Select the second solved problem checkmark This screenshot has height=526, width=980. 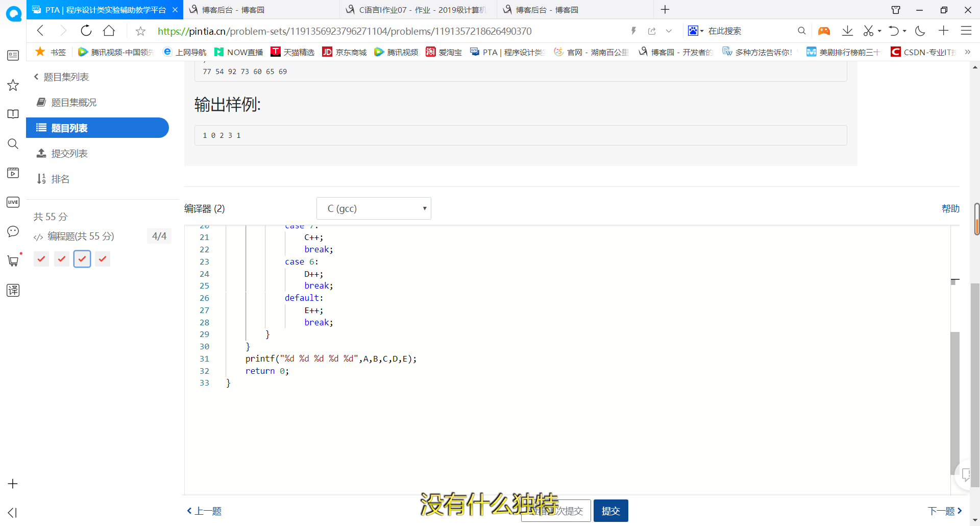click(x=62, y=259)
